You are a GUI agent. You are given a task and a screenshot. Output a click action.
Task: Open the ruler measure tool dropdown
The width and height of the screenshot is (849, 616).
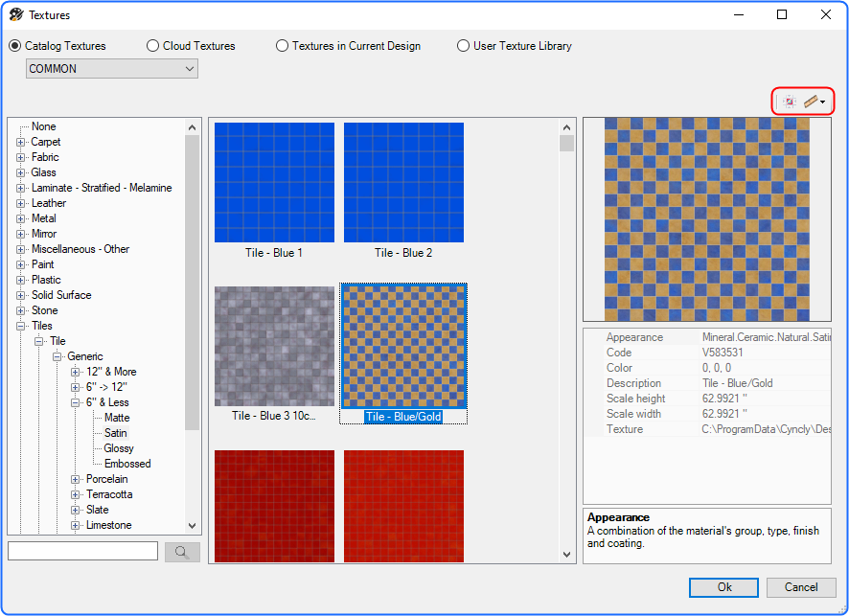pos(822,102)
